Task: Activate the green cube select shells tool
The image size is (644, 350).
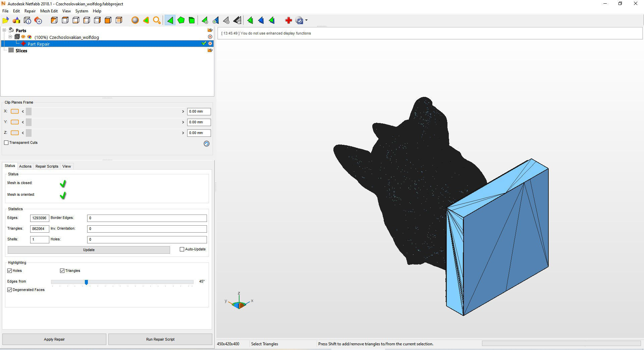Action: pos(192,20)
